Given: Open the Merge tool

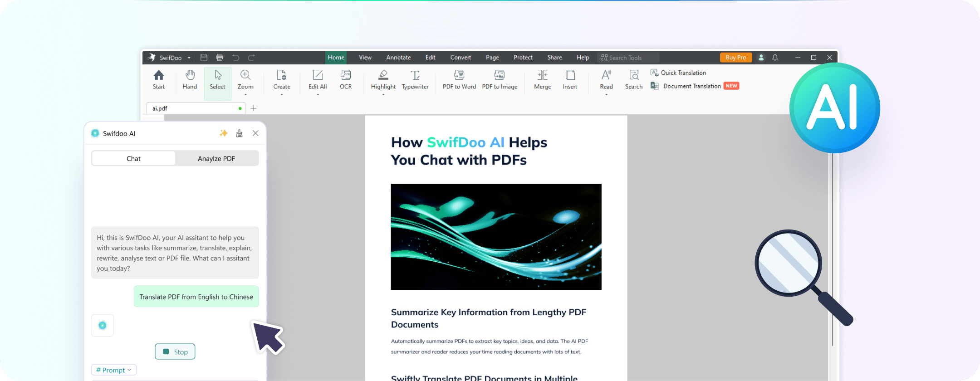Looking at the screenshot, I should (x=543, y=80).
